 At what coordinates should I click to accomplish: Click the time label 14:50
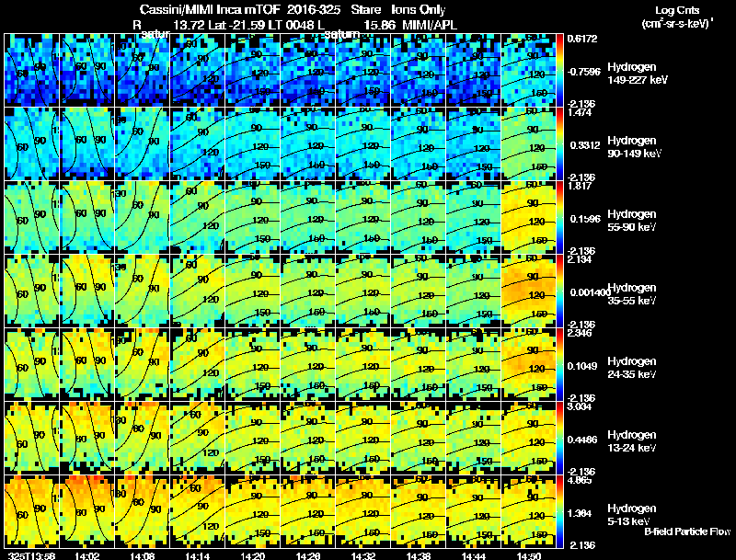[528, 555]
